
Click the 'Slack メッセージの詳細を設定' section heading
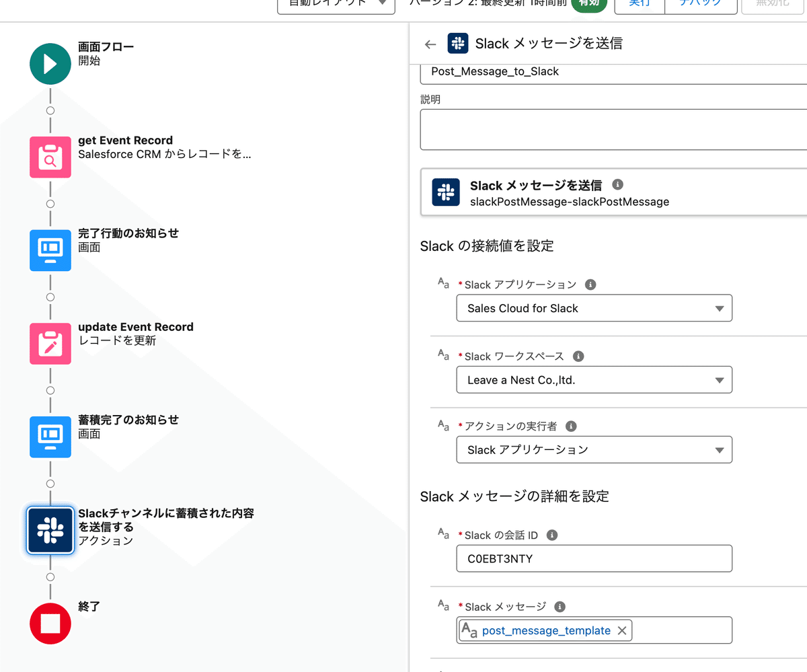(x=514, y=497)
